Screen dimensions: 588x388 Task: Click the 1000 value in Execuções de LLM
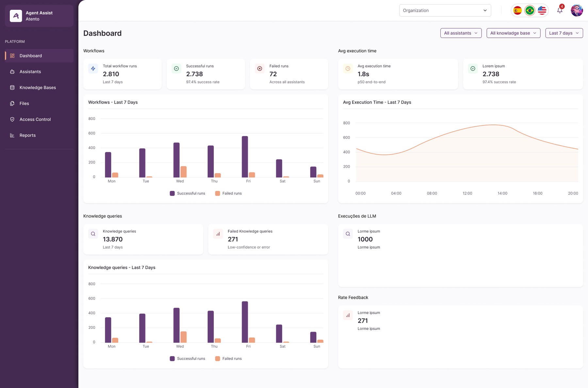coord(365,239)
